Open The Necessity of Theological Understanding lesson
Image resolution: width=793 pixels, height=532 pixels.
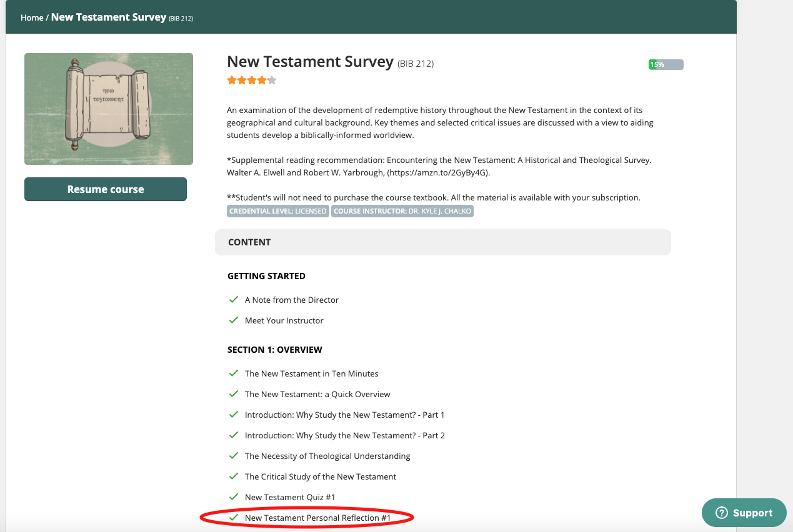327,456
